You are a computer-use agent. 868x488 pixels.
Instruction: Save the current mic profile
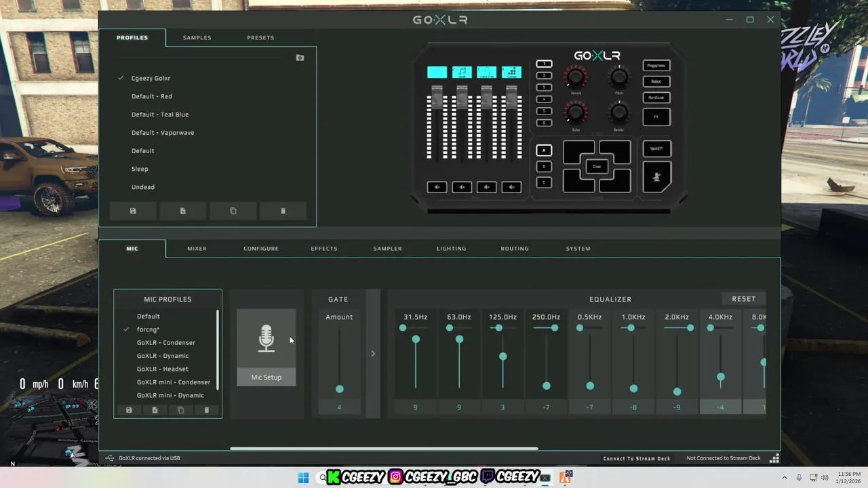click(129, 410)
